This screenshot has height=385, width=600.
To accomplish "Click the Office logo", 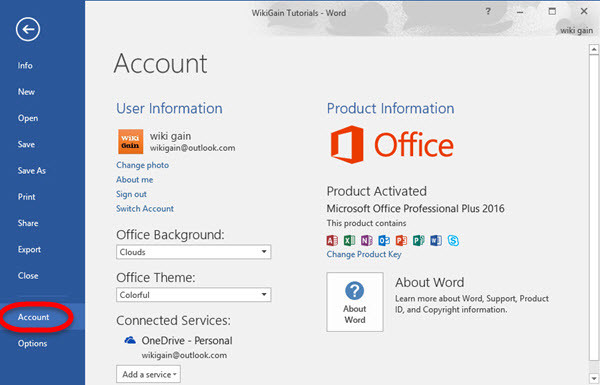I will point(392,145).
